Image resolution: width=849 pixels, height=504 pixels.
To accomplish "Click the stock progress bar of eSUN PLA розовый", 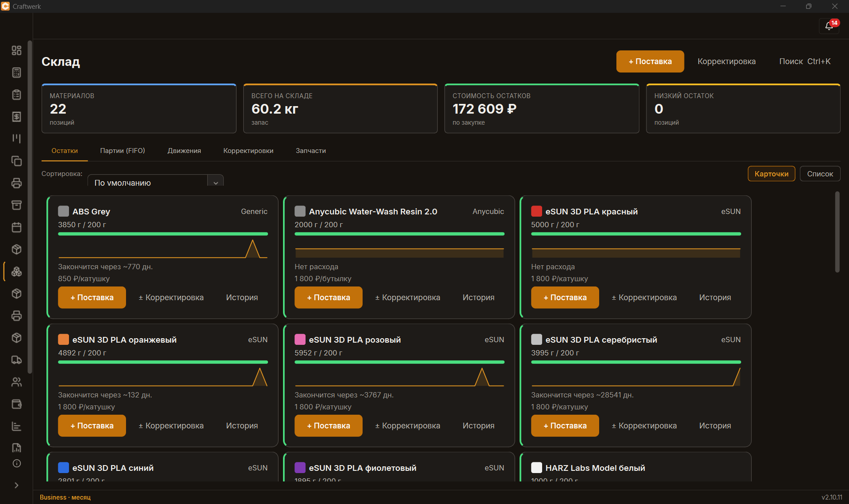I will click(x=399, y=362).
